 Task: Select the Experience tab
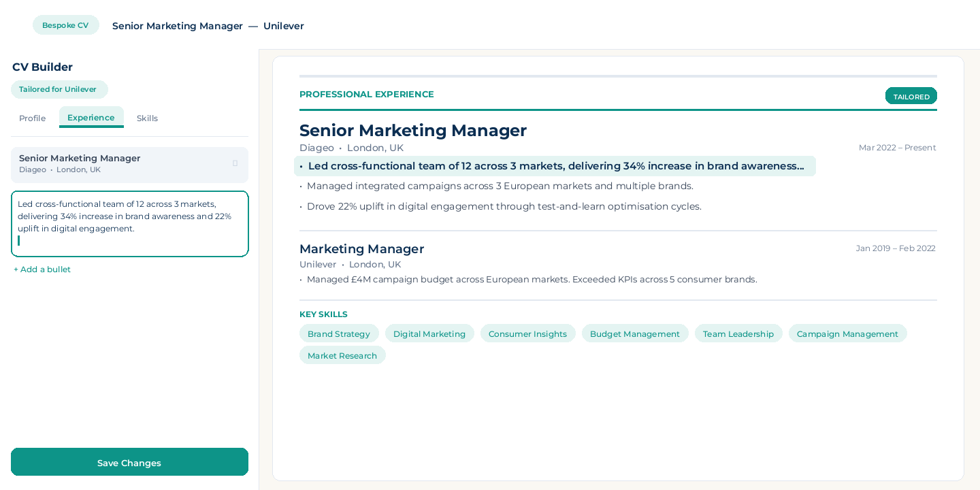(x=91, y=118)
